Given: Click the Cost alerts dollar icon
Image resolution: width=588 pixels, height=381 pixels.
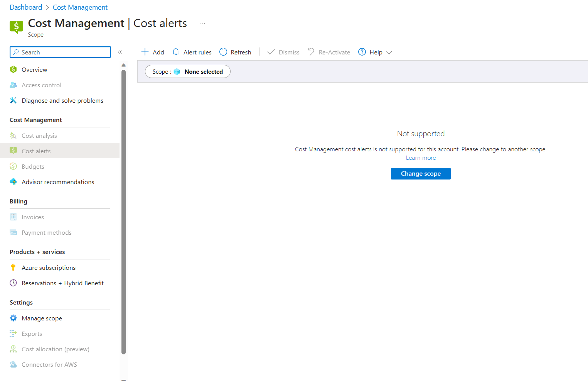Looking at the screenshot, I should point(13,151).
